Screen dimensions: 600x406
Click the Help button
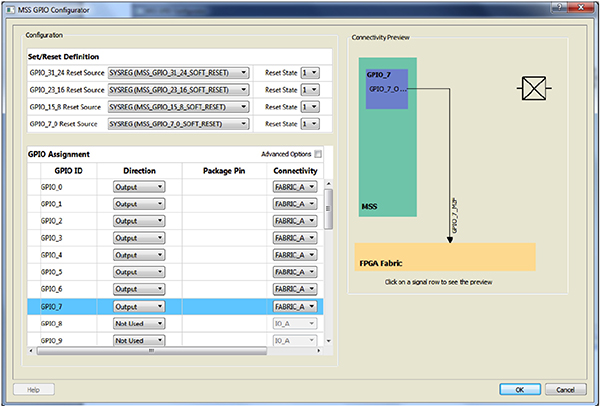[33, 388]
